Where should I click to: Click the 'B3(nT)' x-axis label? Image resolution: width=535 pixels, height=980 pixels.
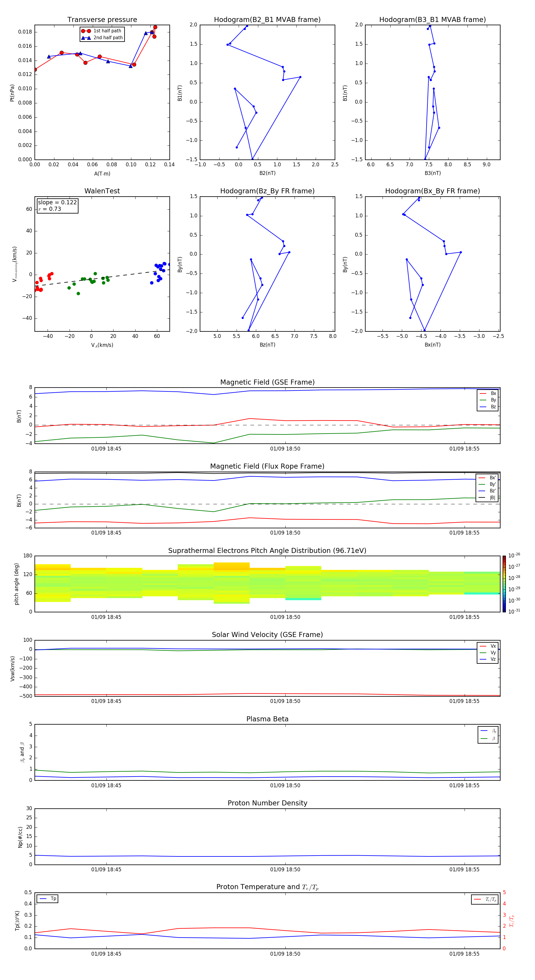pyautogui.click(x=432, y=173)
